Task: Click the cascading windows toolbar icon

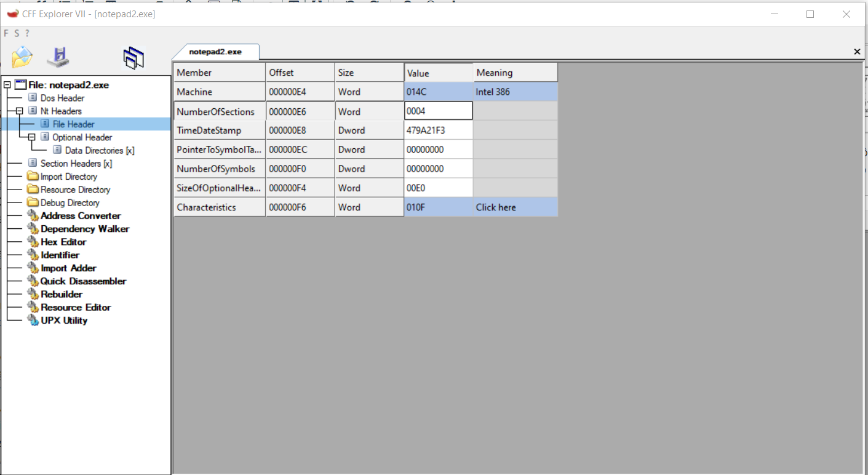Action: pos(133,58)
